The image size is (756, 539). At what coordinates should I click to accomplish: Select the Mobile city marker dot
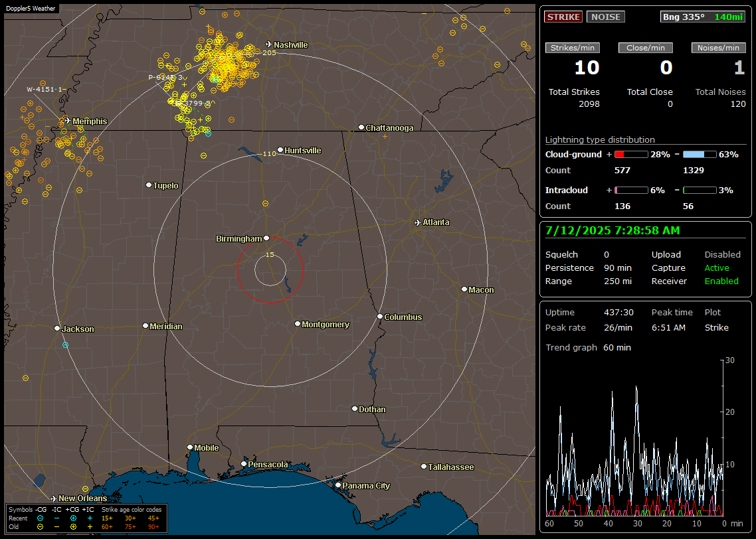190,447
